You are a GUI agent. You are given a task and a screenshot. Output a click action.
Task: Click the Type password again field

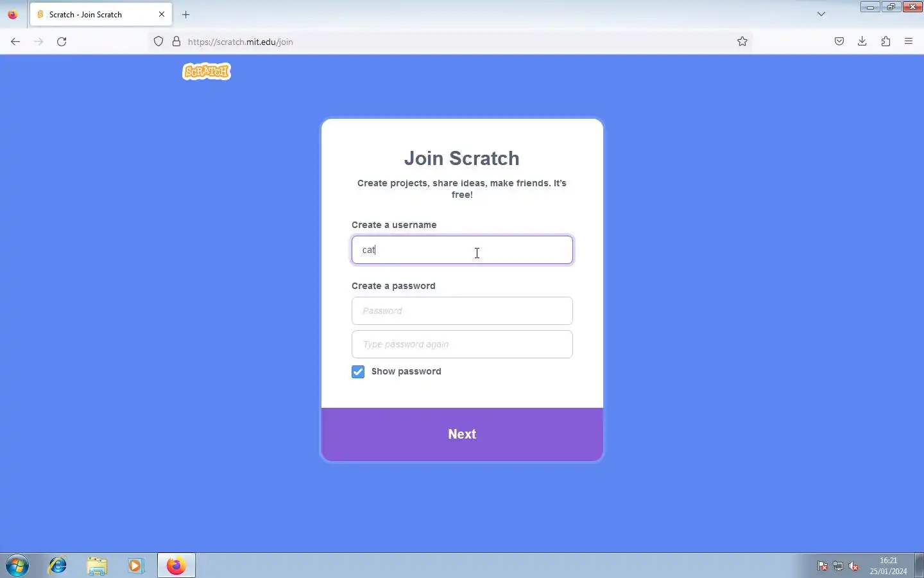click(x=462, y=344)
